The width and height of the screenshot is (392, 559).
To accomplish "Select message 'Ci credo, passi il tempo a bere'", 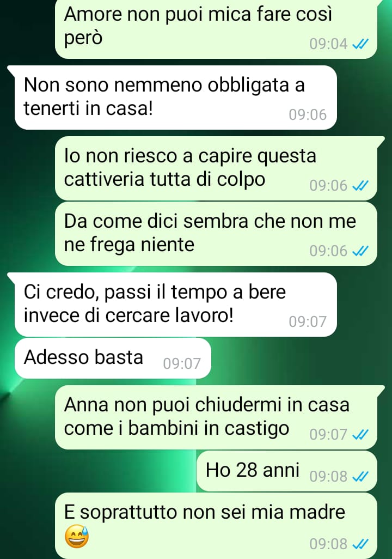I will click(x=175, y=305).
